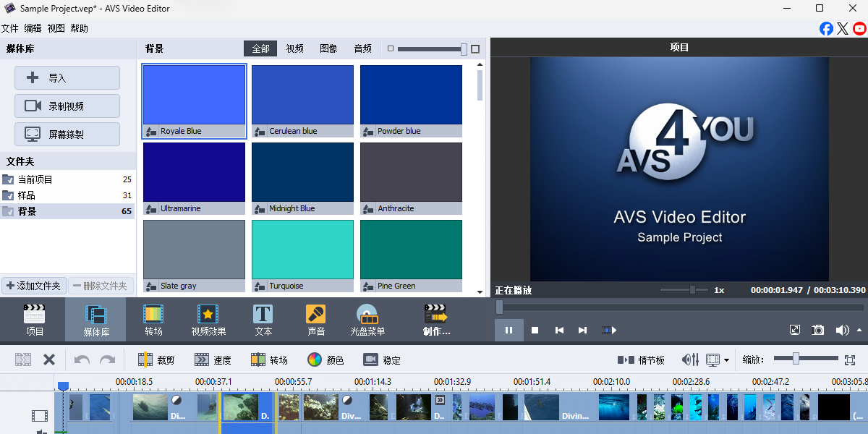The image size is (868, 434).
Task: Click the preview seek bar
Action: pos(679,307)
